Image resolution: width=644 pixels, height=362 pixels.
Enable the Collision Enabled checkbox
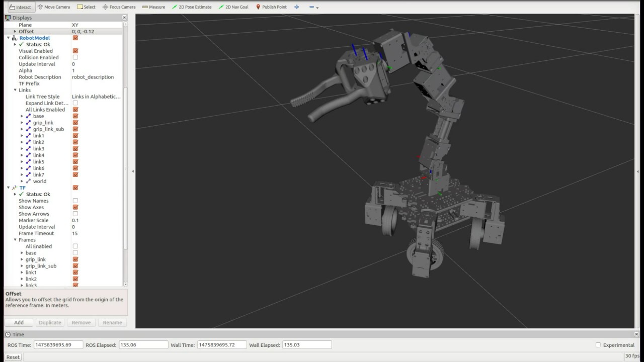(75, 57)
